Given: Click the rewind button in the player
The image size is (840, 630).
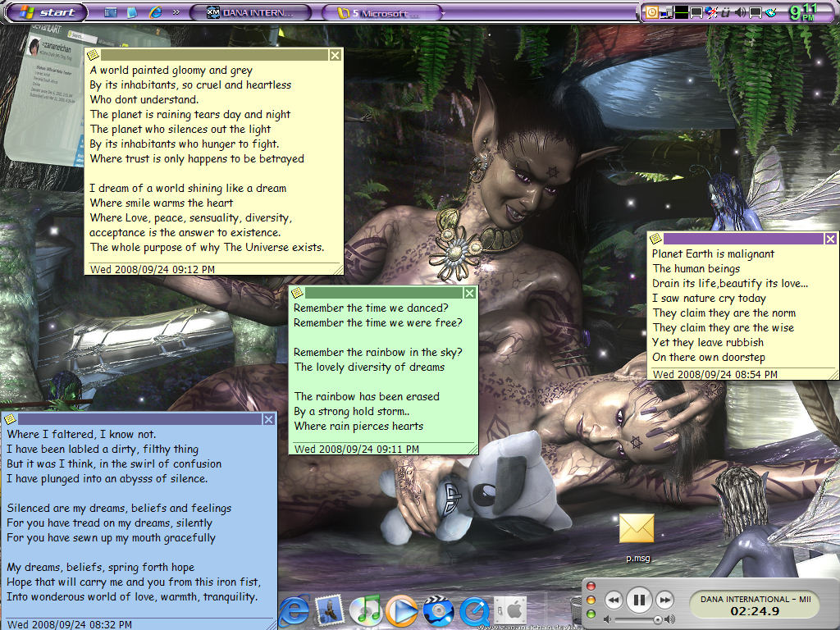Looking at the screenshot, I should [x=613, y=600].
